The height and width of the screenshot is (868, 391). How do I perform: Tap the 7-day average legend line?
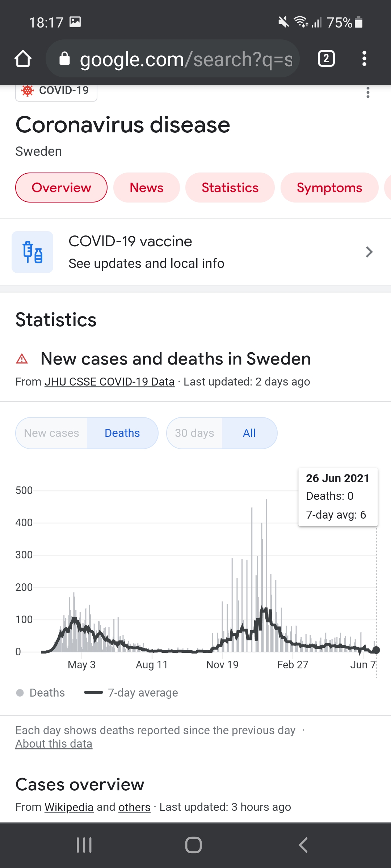[93, 693]
